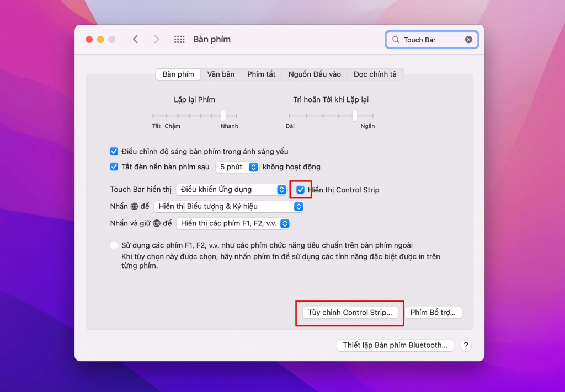Clear the Touch Bar search text
This screenshot has width=565, height=392.
click(x=468, y=40)
